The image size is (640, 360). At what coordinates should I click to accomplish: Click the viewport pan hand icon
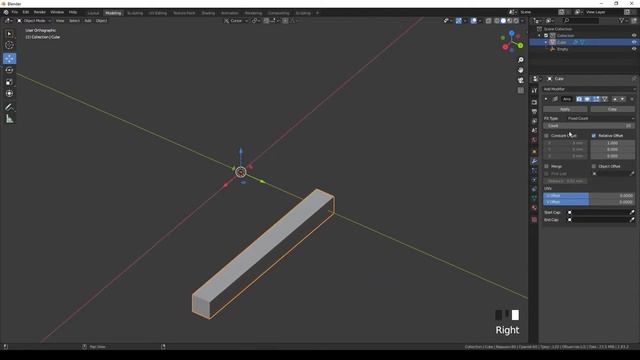(520, 70)
